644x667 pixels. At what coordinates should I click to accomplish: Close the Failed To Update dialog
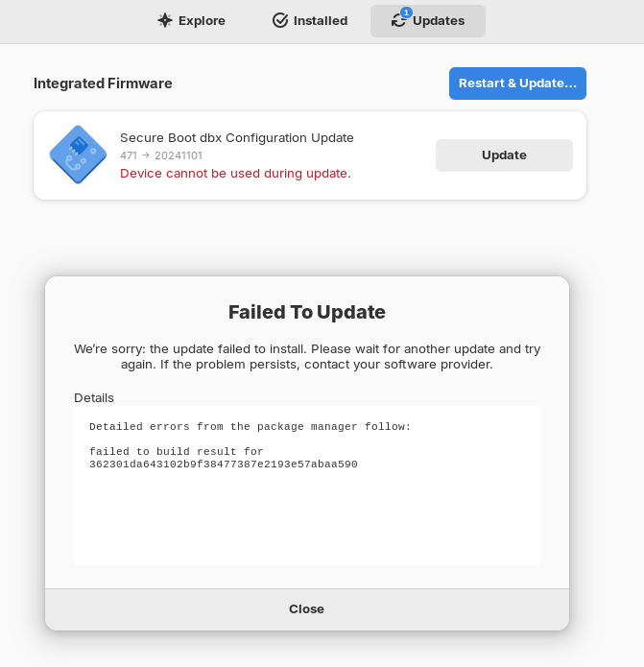click(x=306, y=608)
